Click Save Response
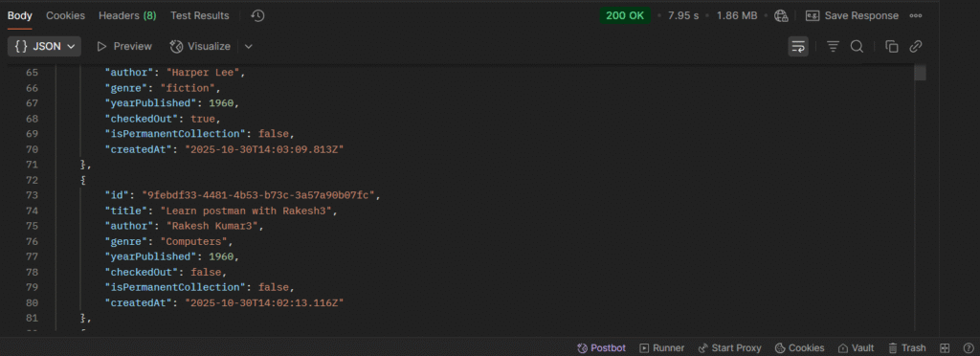Screen dimensions: 980x356 (852, 15)
